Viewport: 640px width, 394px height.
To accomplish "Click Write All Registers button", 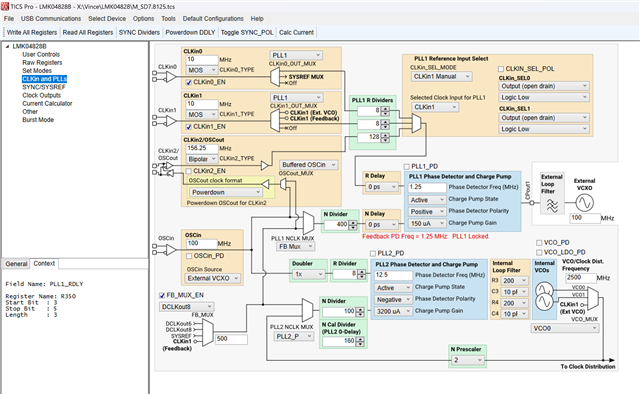I will tap(32, 33).
